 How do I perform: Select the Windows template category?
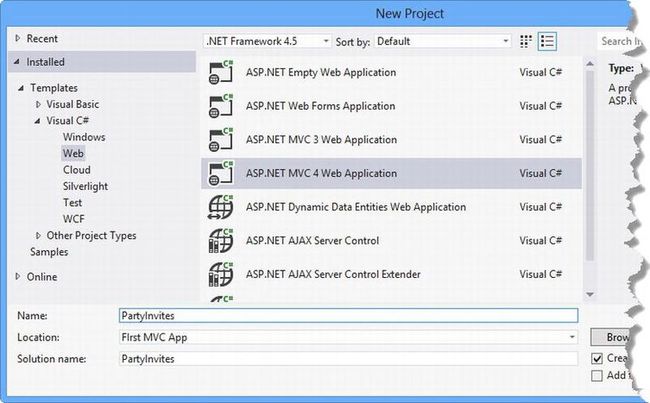coord(84,137)
